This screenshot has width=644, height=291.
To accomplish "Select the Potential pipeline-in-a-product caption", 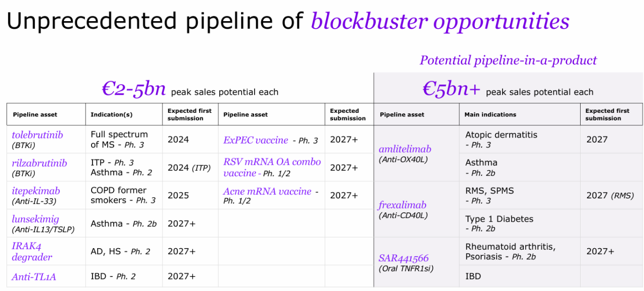I will click(508, 60).
